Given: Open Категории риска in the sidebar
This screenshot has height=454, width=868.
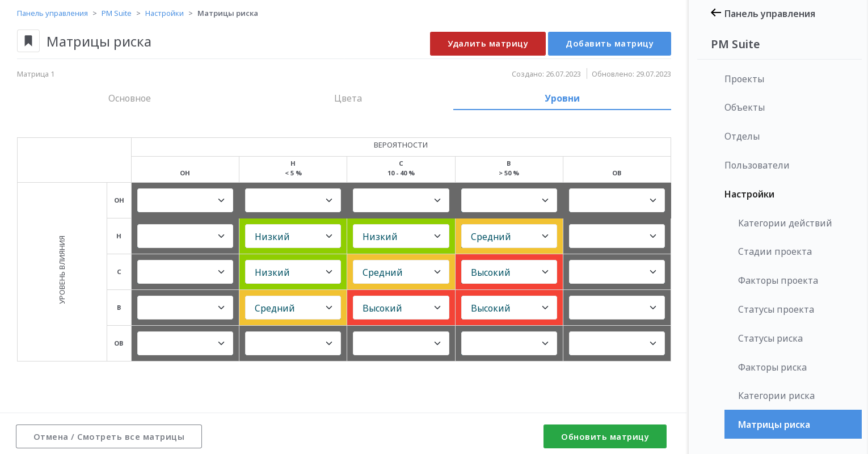Looking at the screenshot, I should pos(776,396).
